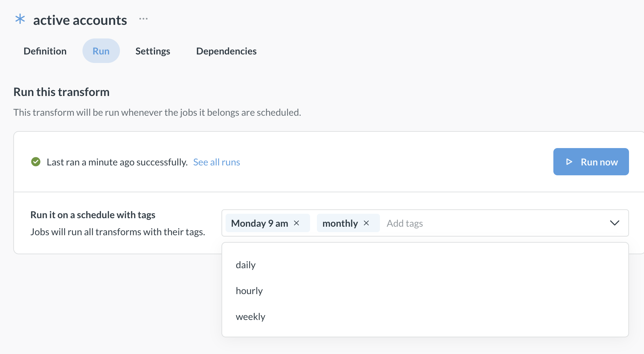Screen dimensions: 644x354
Task: Choose the hourly tag option
Action: [249, 291]
